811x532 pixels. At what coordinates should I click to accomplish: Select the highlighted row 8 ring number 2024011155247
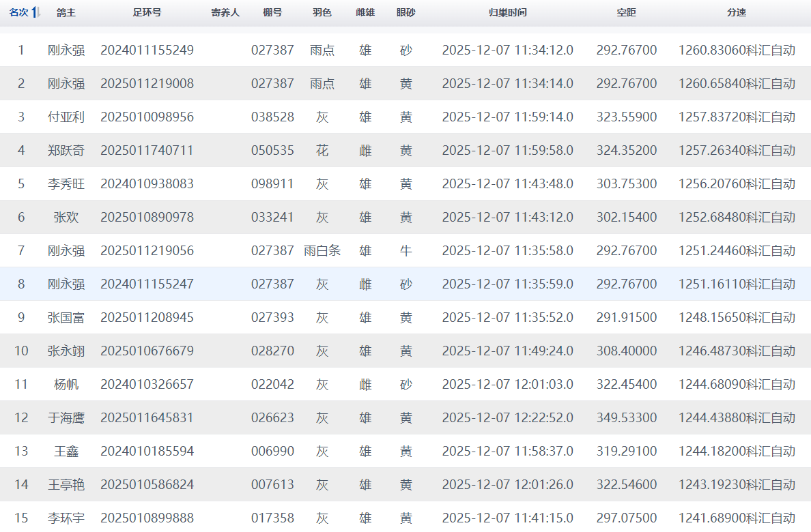coord(147,284)
